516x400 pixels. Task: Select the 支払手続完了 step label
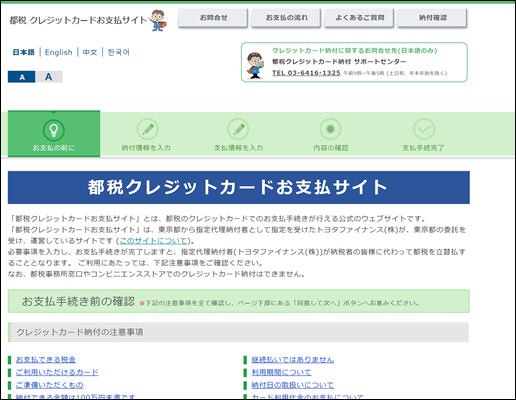pos(423,148)
